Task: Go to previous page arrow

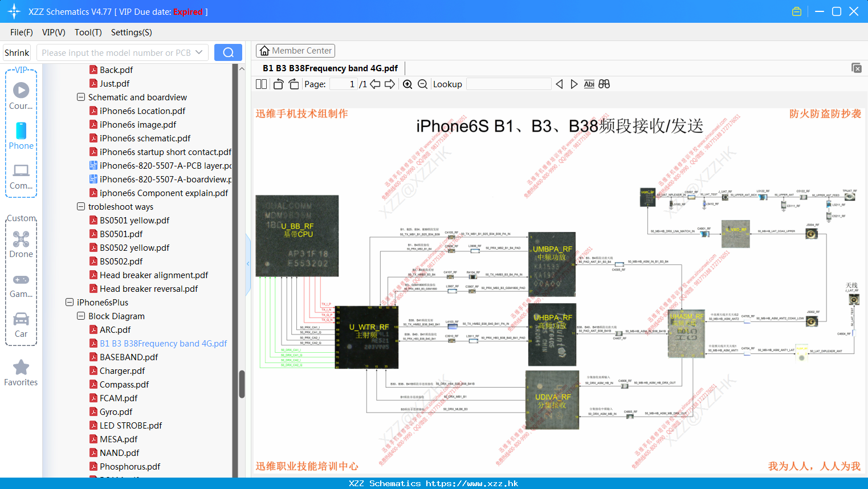Action: coord(375,84)
